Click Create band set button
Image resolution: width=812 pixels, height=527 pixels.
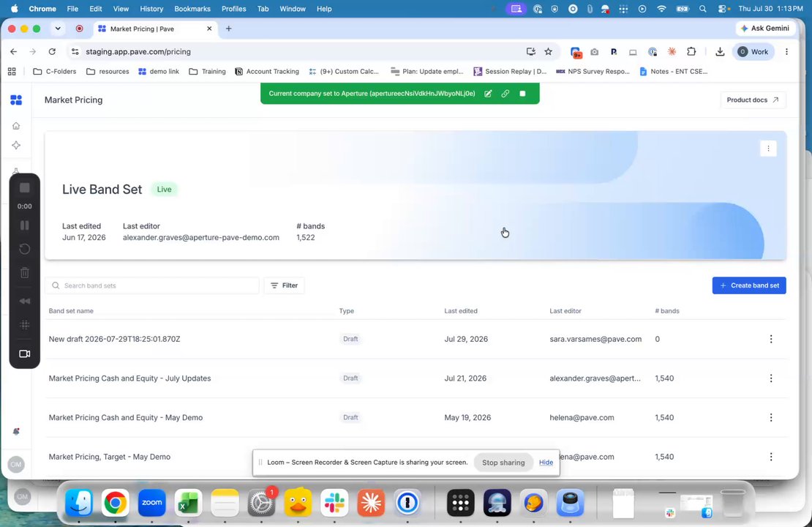point(749,285)
